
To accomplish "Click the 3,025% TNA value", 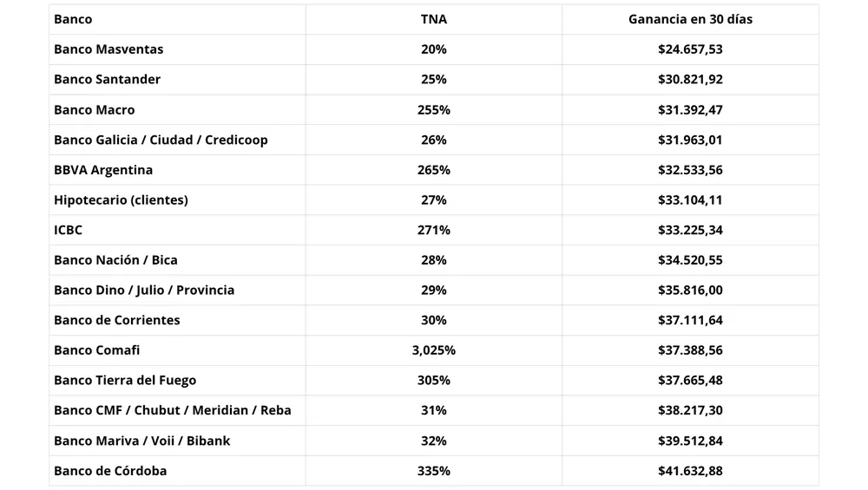I will pos(433,350).
